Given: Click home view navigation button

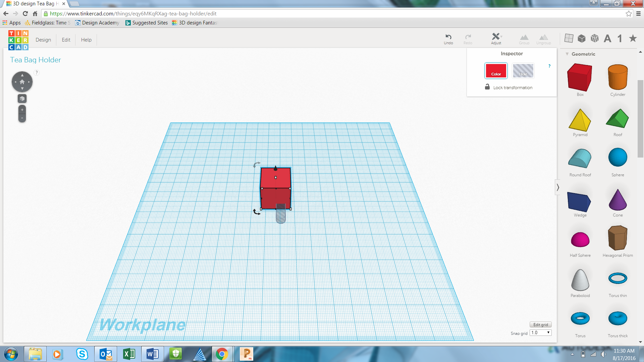Looking at the screenshot, I should 22,82.
